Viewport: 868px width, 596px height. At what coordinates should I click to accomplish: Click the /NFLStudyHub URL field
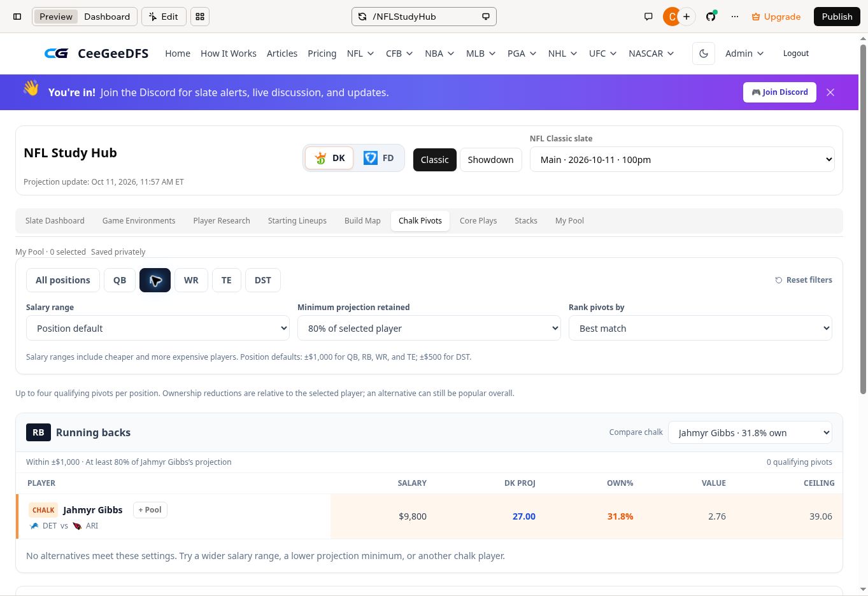tap(424, 17)
